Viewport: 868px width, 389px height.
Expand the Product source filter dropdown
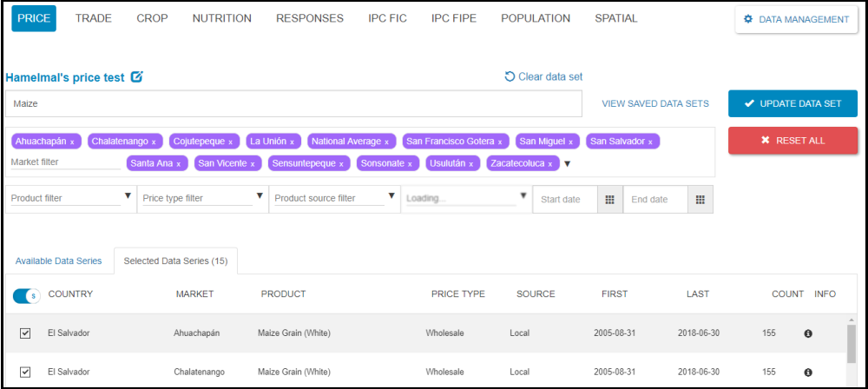pos(391,196)
